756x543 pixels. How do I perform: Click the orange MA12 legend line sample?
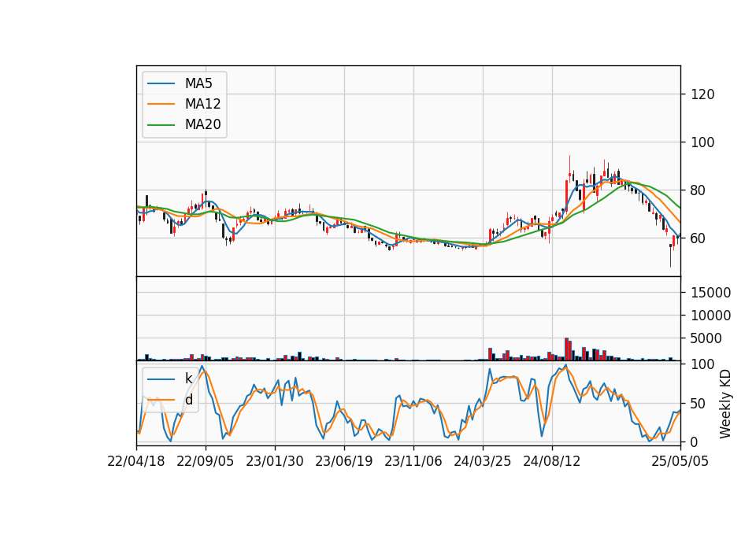tap(161, 104)
